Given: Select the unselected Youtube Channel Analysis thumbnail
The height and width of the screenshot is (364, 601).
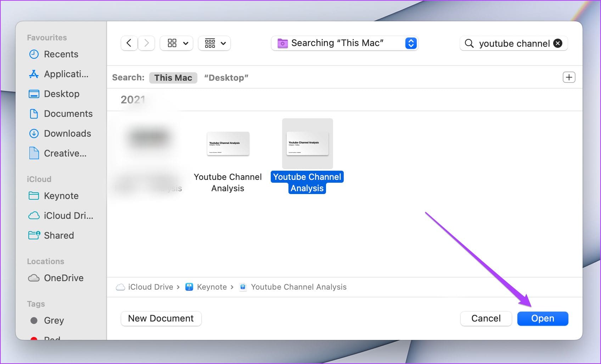Looking at the screenshot, I should tap(228, 143).
